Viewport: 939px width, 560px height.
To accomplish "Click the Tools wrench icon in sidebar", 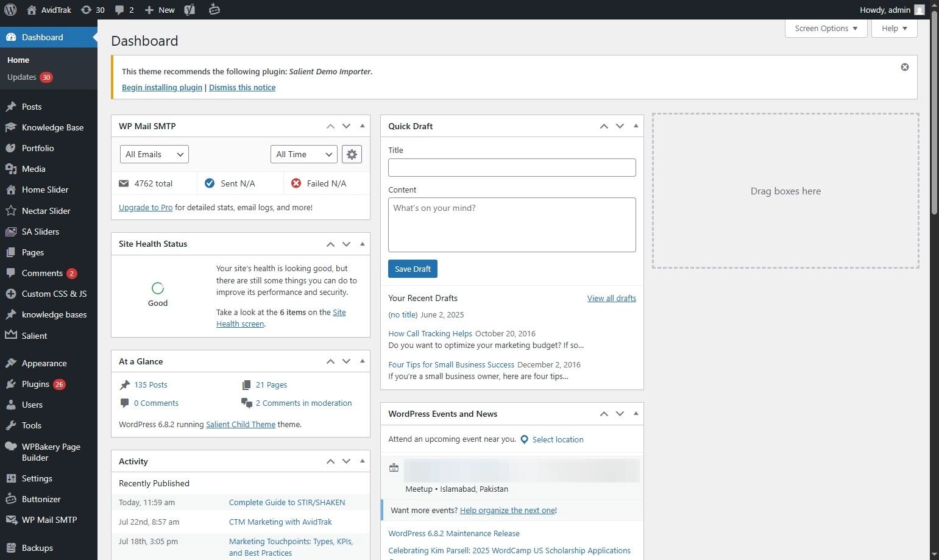I will (x=11, y=425).
